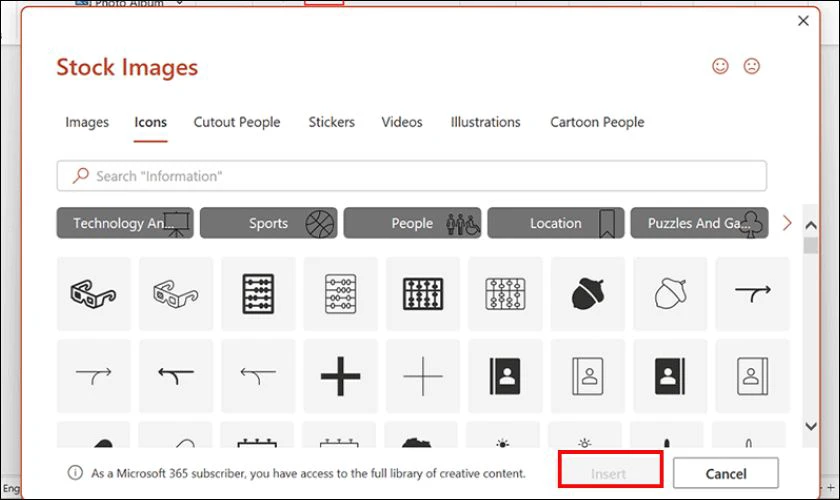
Task: Filter icons by People category
Action: [x=412, y=223]
